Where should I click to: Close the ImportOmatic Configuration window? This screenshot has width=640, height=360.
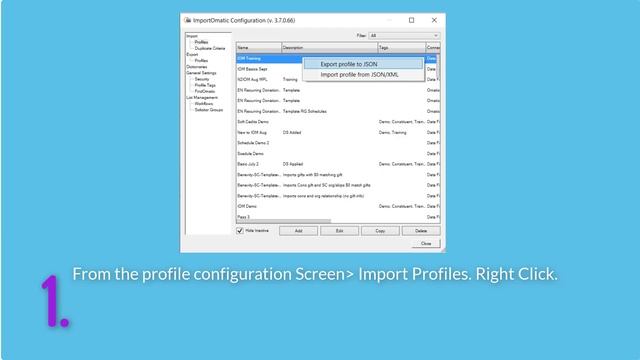434,20
